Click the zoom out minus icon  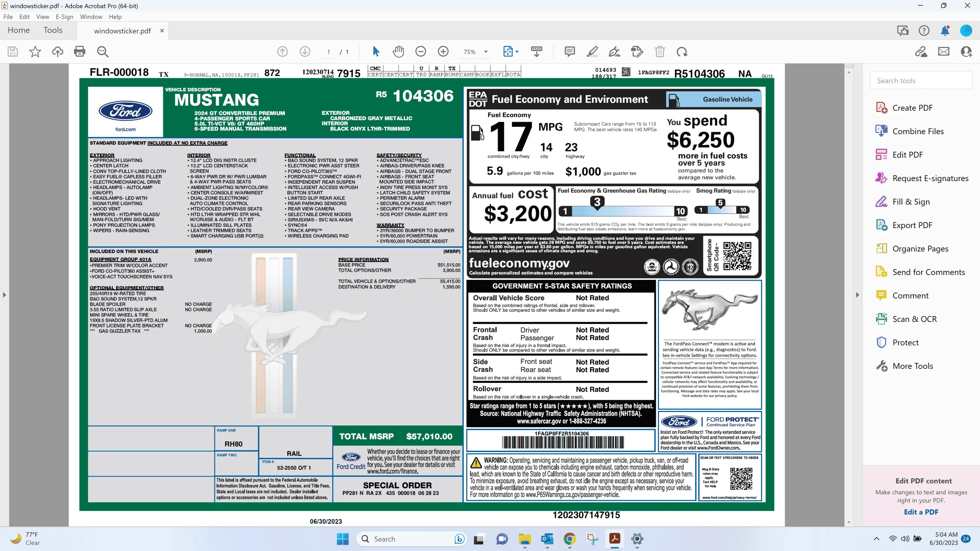coord(421,51)
